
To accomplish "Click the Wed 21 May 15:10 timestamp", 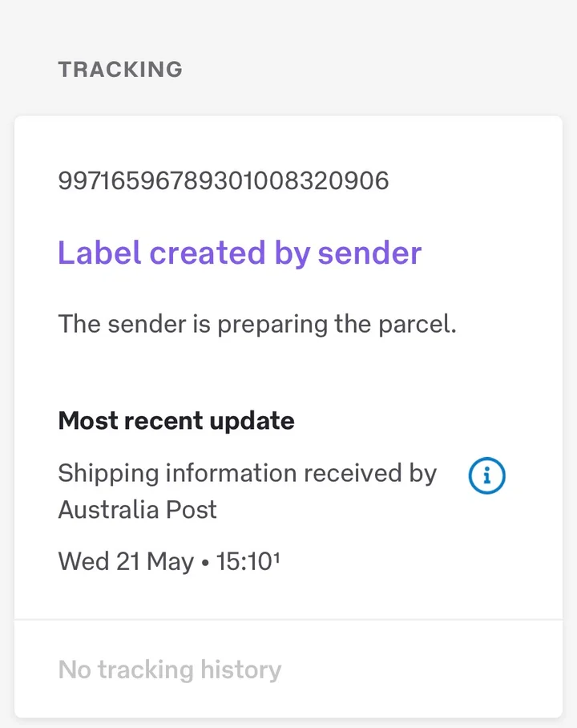I will click(169, 561).
